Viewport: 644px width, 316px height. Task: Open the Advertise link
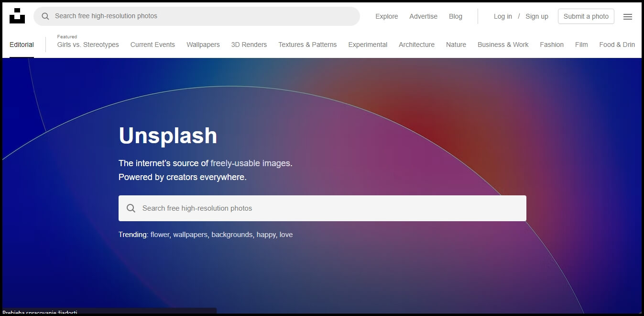(x=423, y=16)
